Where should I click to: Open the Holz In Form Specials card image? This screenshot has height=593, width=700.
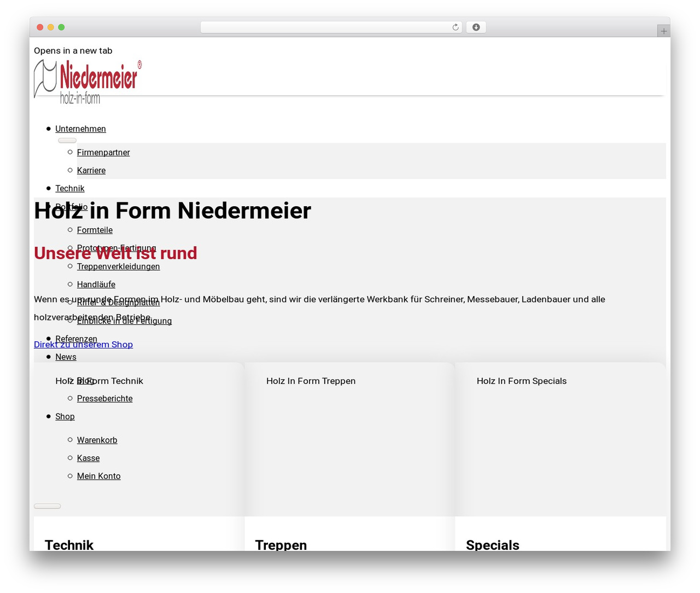coord(561,439)
